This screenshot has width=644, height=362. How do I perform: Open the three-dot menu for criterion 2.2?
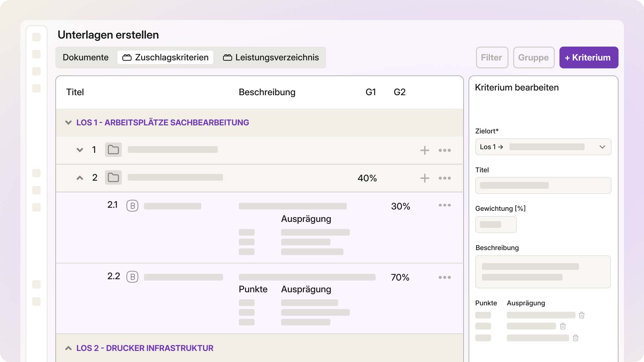click(x=445, y=277)
